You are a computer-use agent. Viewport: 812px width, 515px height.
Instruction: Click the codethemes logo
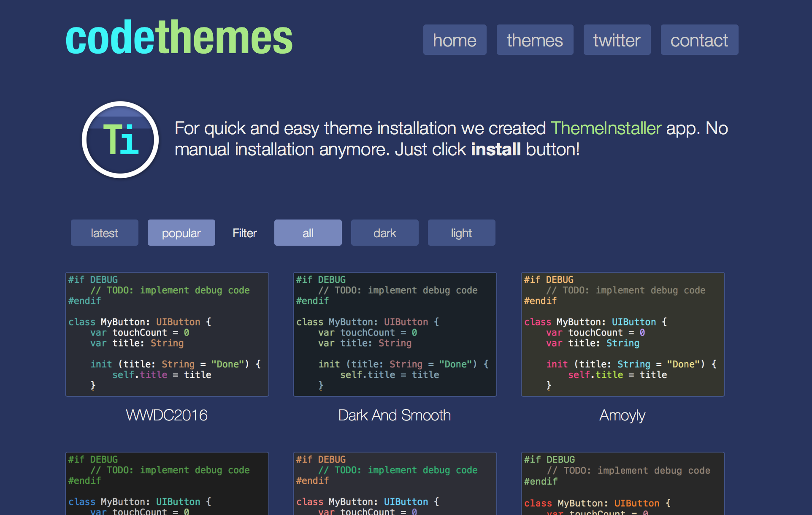click(x=179, y=38)
